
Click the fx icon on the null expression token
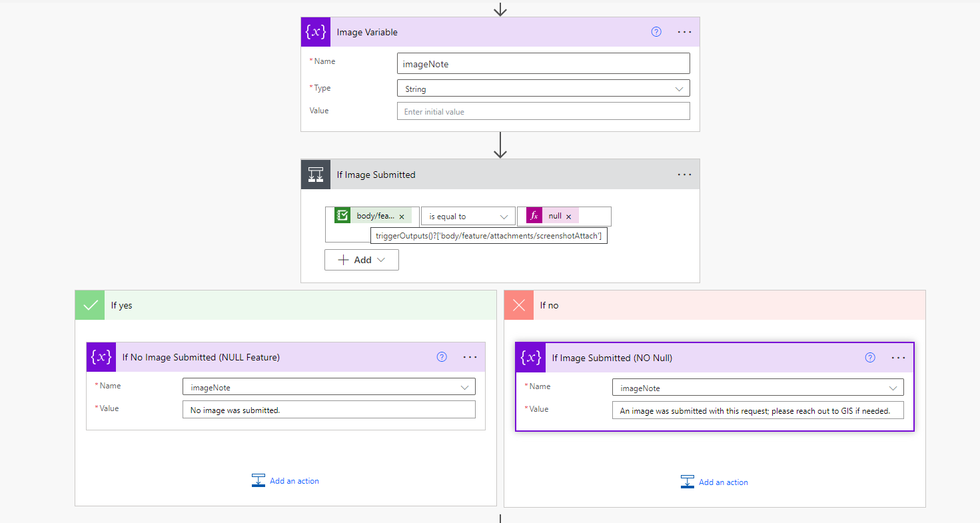(534, 215)
